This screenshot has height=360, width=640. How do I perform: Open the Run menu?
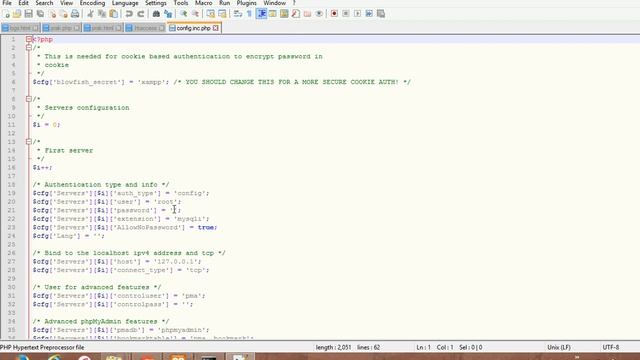pos(224,3)
